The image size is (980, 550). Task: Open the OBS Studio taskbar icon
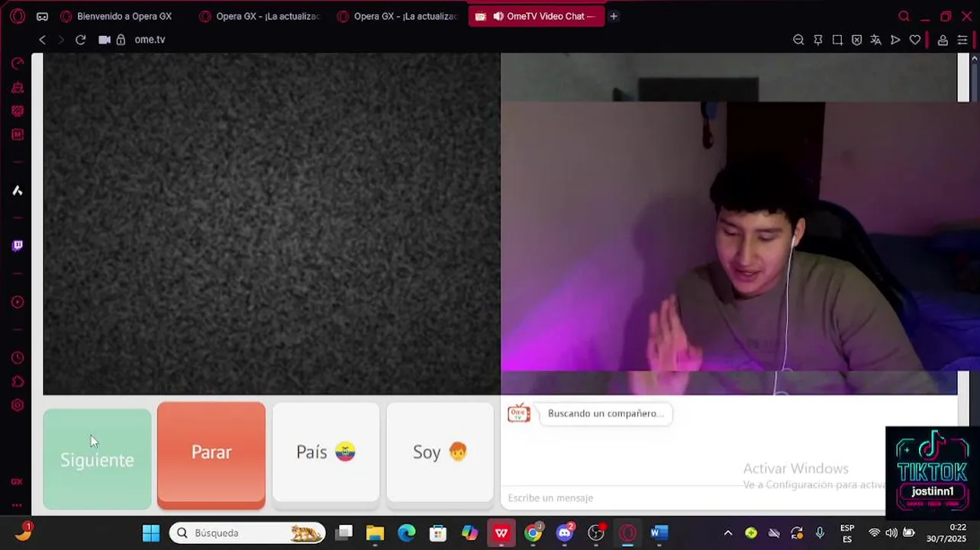(596, 533)
